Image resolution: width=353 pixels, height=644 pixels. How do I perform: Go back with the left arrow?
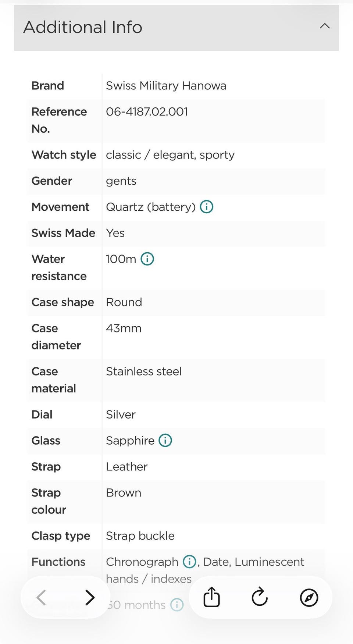click(x=41, y=597)
